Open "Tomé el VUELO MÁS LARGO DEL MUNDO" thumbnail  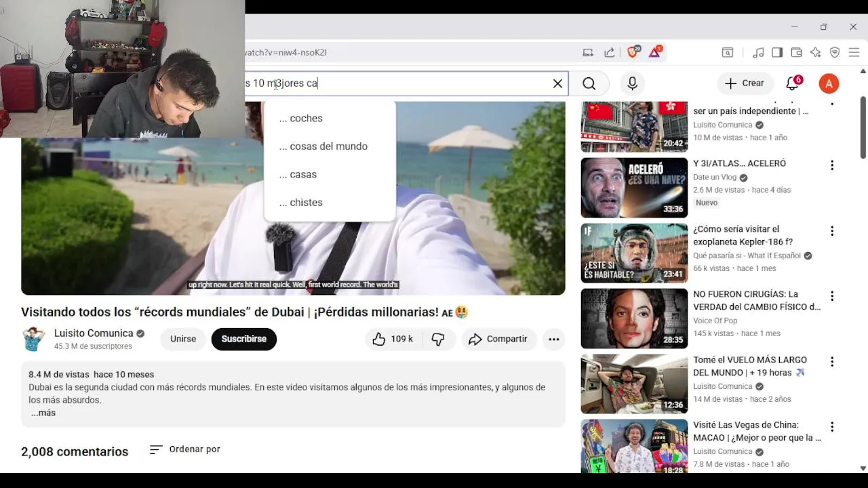(634, 384)
